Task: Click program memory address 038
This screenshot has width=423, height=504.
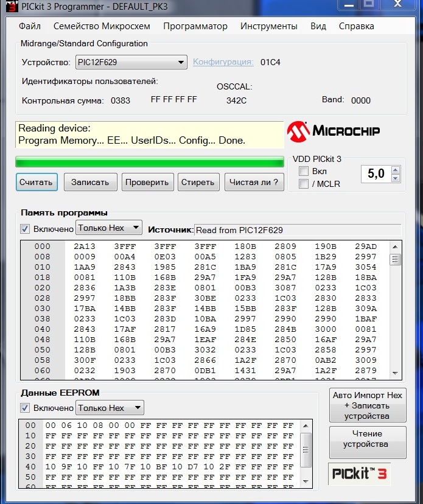Action: point(43,318)
